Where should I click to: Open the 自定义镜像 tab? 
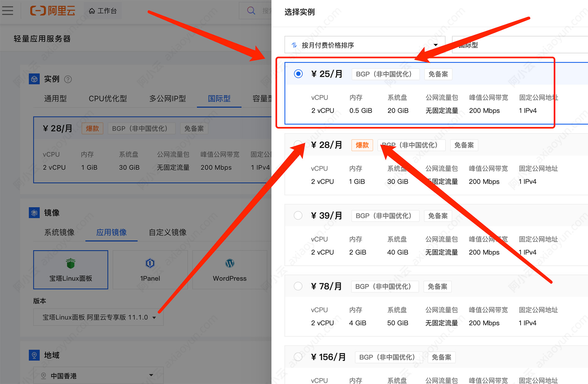(x=167, y=232)
